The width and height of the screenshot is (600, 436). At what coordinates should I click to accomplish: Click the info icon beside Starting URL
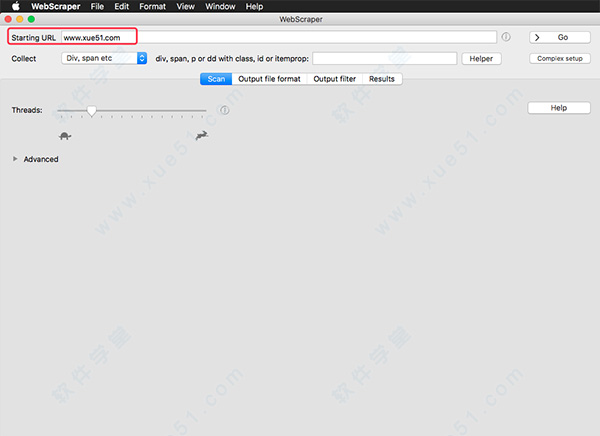tap(506, 37)
